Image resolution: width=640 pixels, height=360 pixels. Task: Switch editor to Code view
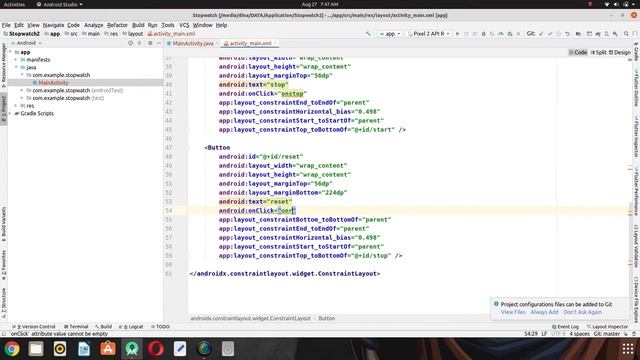tap(578, 52)
